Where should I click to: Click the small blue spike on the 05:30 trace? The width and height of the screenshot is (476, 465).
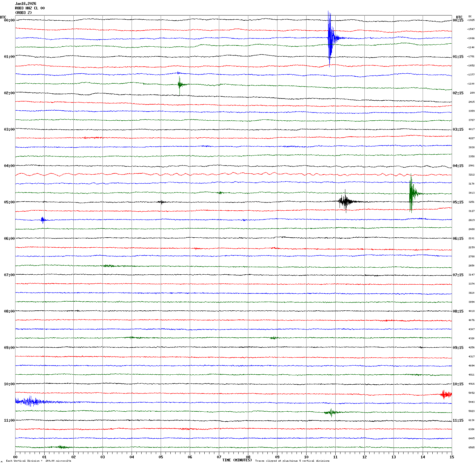[43, 220]
